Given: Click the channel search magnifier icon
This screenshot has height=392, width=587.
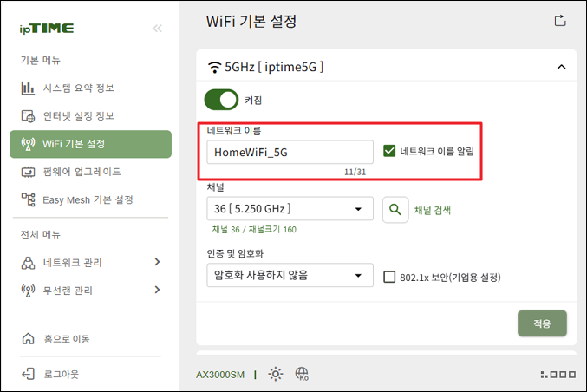Looking at the screenshot, I should click(x=395, y=210).
